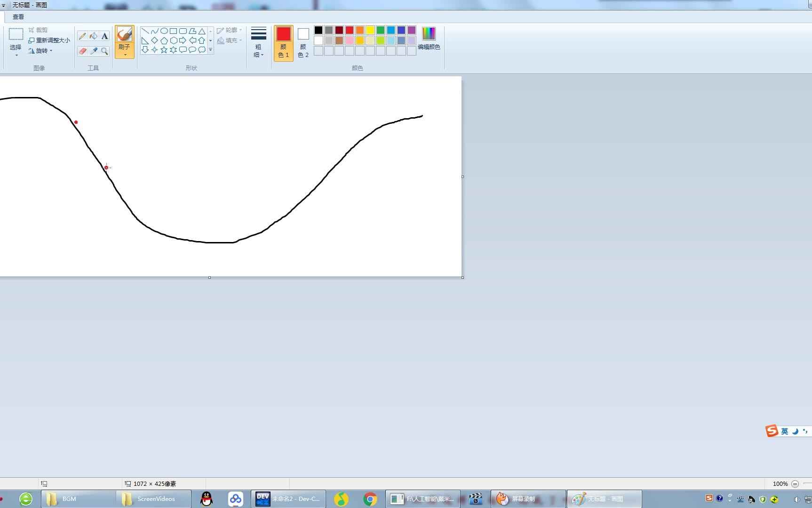The width and height of the screenshot is (812, 508).
Task: Choose the pentagon shape
Action: pos(164,40)
